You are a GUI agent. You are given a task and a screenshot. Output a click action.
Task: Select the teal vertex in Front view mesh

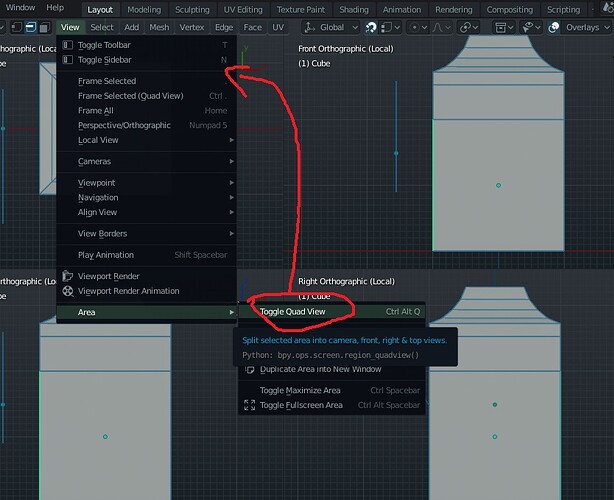click(x=498, y=185)
